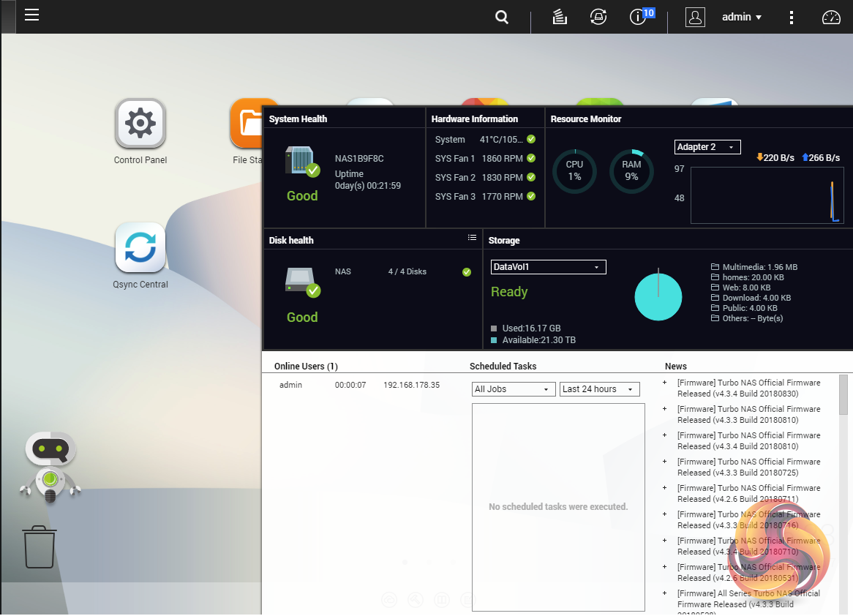Screen dimensions: 853x616
Task: Expand the All Jobs filter dropdown
Action: click(x=514, y=389)
